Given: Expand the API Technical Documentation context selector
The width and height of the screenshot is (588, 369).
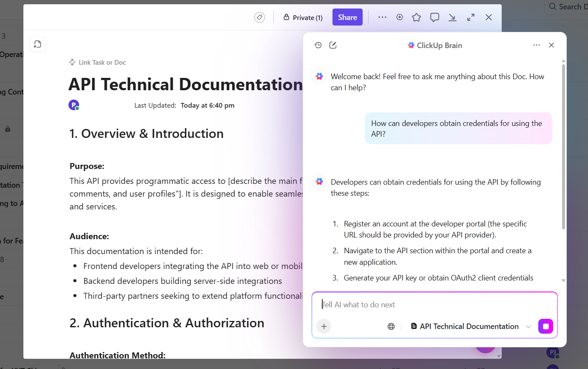Looking at the screenshot, I should pos(528,326).
